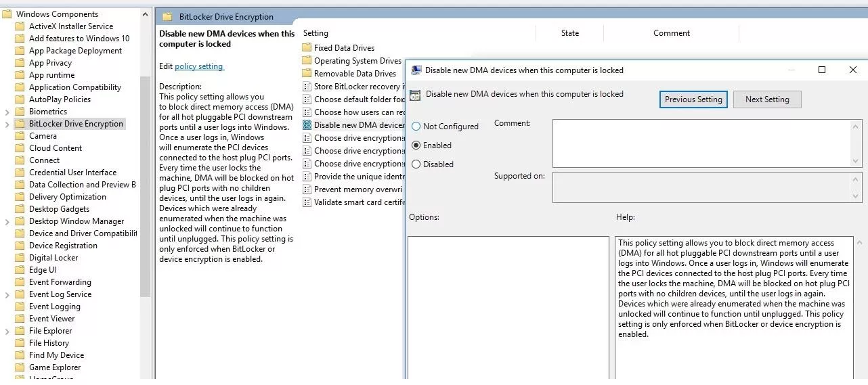This screenshot has width=868, height=385.
Task: Click the dialog title bar policy icon
Action: pyautogui.click(x=416, y=70)
